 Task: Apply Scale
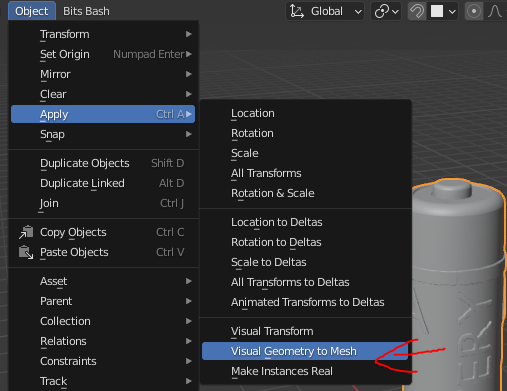305,153
